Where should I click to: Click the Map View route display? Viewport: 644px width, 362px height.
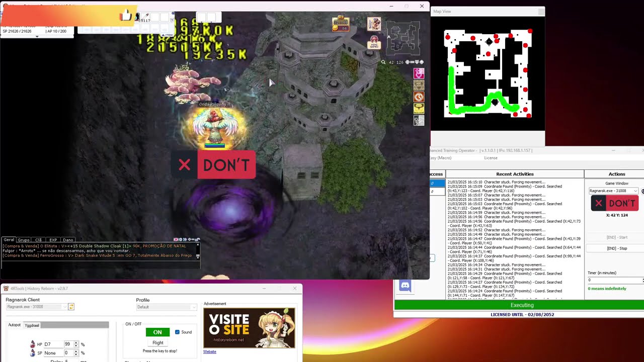coord(488,73)
